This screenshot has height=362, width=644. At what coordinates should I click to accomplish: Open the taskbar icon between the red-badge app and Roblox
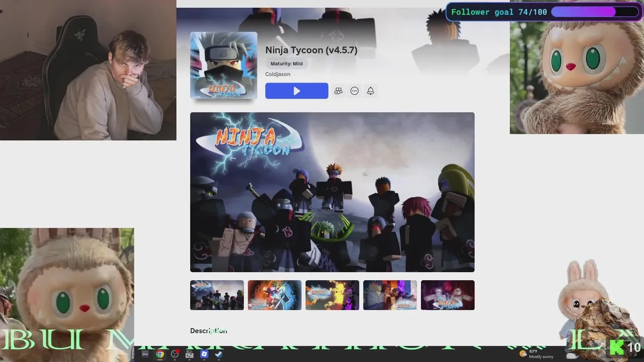tap(189, 354)
